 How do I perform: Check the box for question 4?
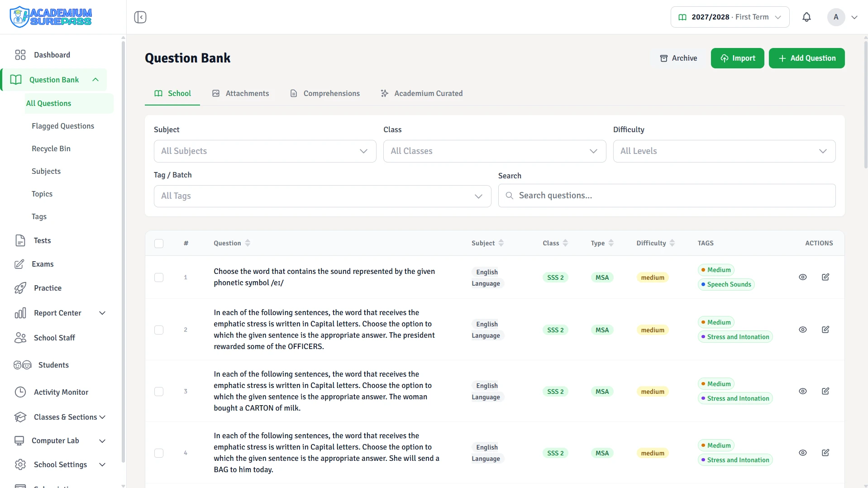159,453
